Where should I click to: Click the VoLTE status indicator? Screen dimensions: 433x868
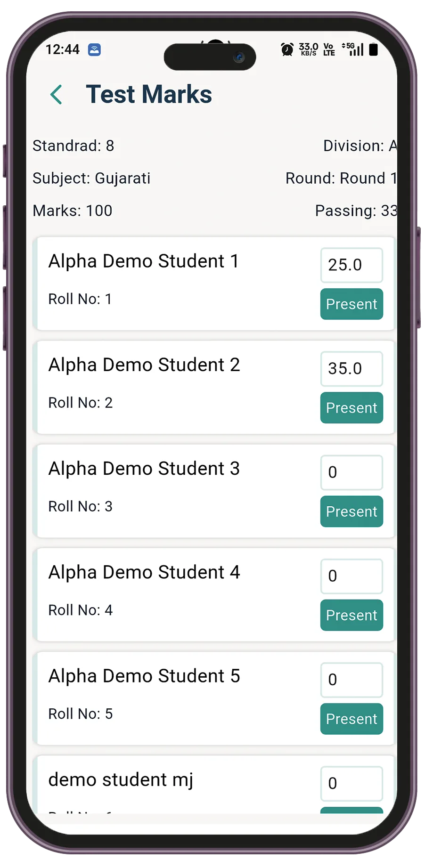(x=329, y=49)
